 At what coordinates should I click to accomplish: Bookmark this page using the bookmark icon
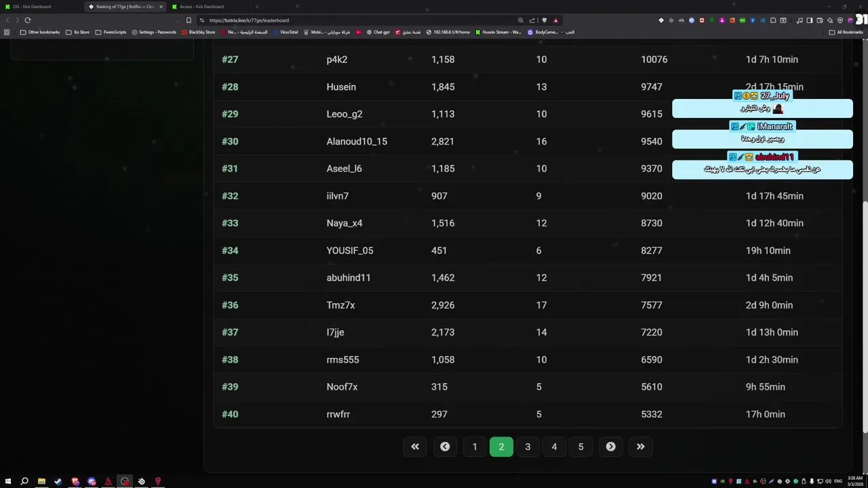(x=189, y=20)
